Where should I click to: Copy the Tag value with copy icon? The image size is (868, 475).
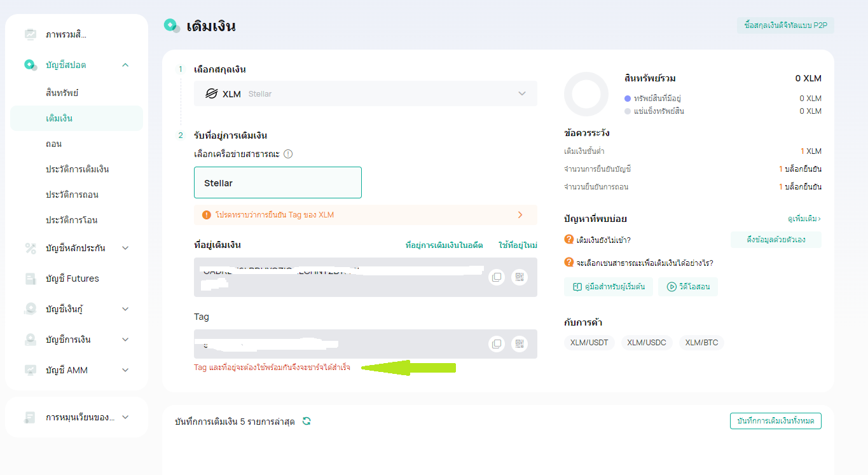click(497, 344)
